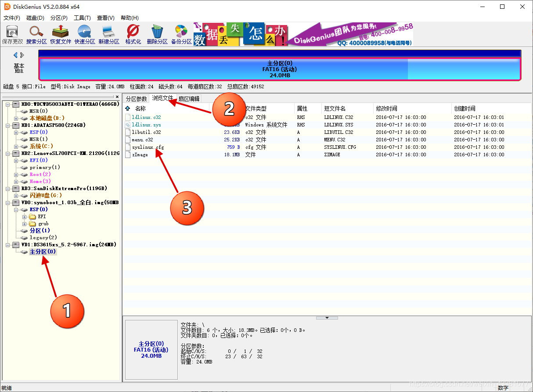Viewport: 533px width, 392px height.
Task: Click the partition summary box at bottom-left
Action: point(151,349)
